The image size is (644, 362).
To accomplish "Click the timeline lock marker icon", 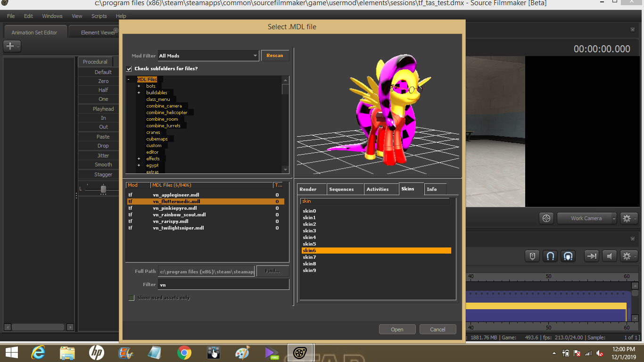I will point(532,256).
